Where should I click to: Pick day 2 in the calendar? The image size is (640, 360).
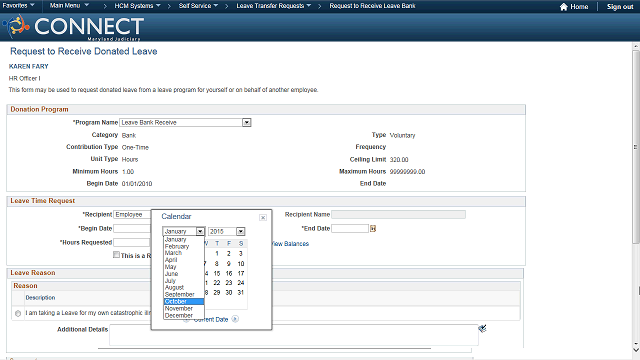click(x=229, y=253)
